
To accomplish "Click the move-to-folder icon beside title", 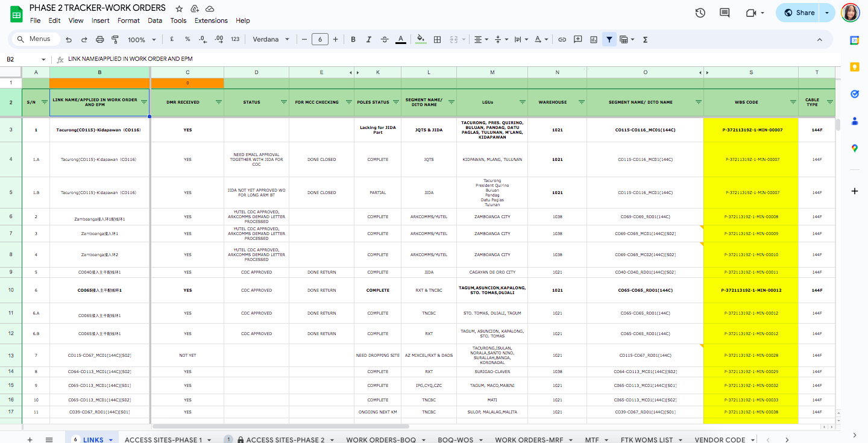I will [195, 9].
